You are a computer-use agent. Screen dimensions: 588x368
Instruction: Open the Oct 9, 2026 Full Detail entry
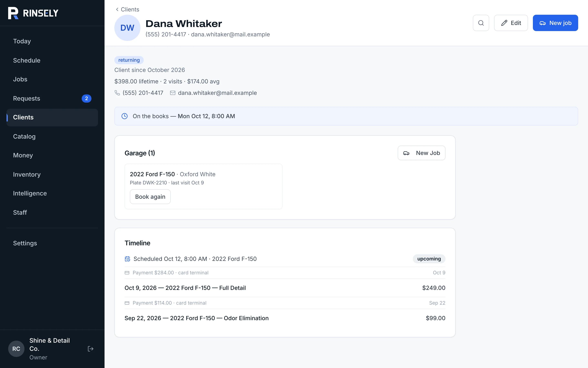tap(285, 288)
